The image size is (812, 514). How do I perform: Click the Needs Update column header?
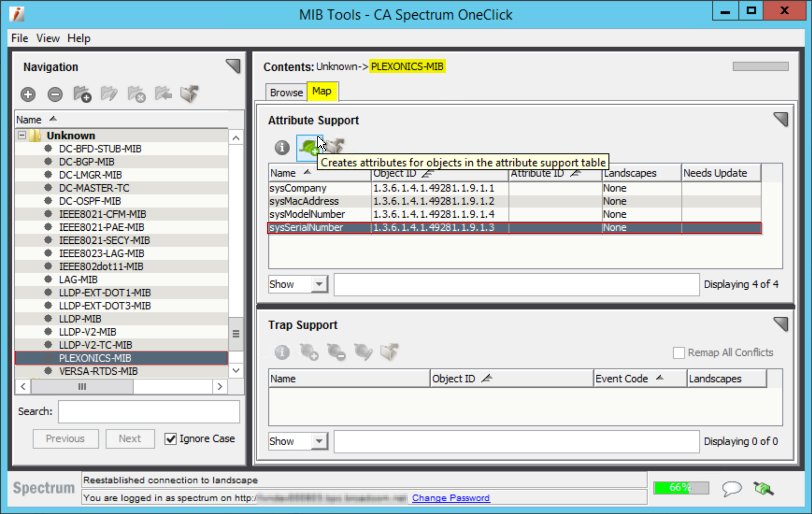[x=721, y=173]
